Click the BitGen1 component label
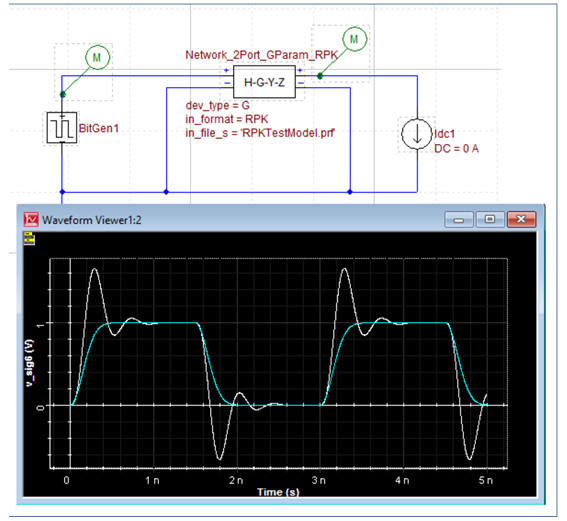Image resolution: width=567 pixels, height=521 pixels. click(99, 128)
